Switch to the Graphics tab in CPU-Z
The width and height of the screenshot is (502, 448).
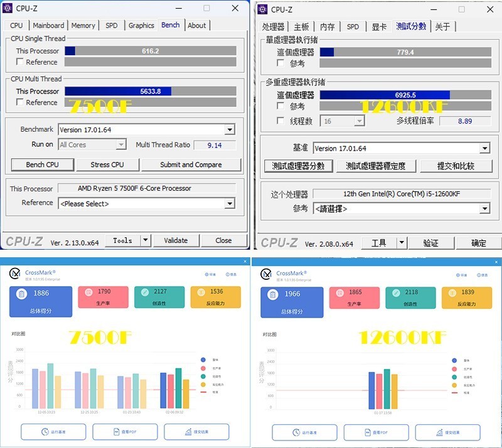click(141, 26)
